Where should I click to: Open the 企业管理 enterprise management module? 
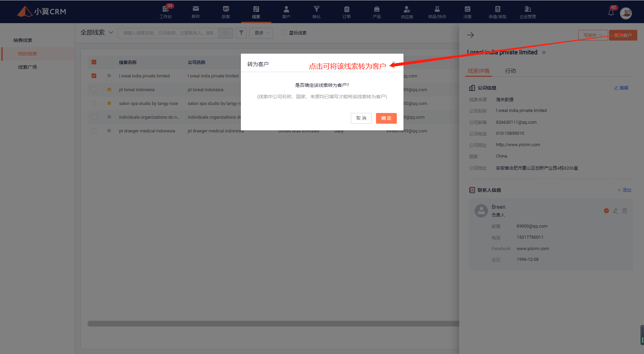click(528, 12)
